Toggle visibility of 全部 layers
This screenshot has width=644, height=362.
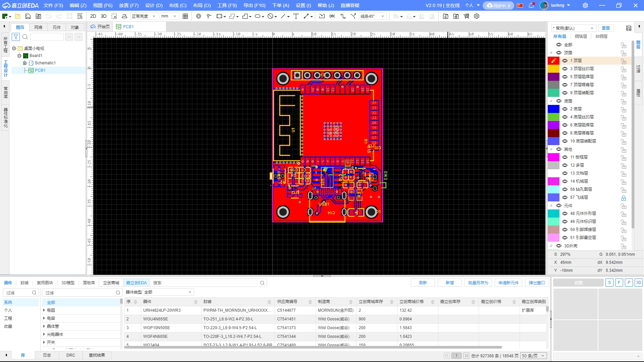(x=559, y=45)
